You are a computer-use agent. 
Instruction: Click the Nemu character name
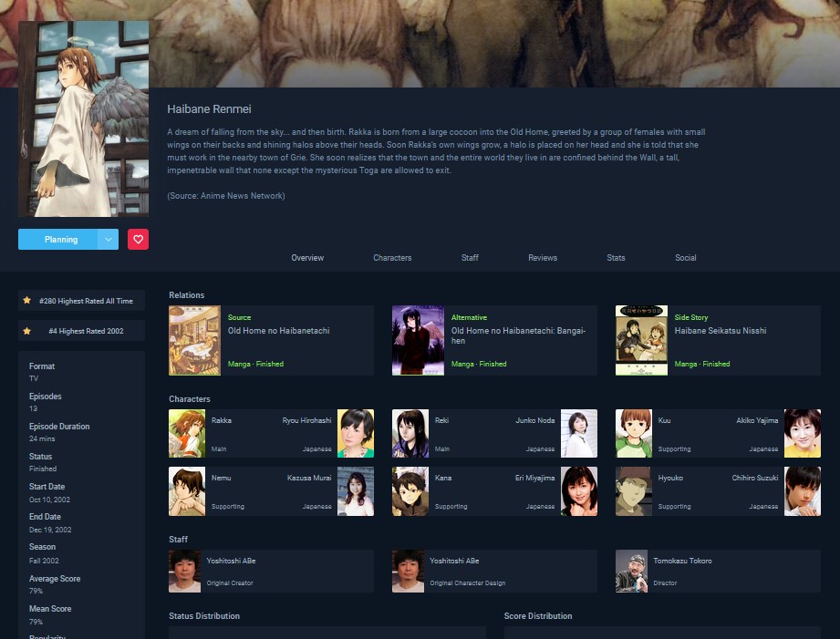pyautogui.click(x=222, y=478)
